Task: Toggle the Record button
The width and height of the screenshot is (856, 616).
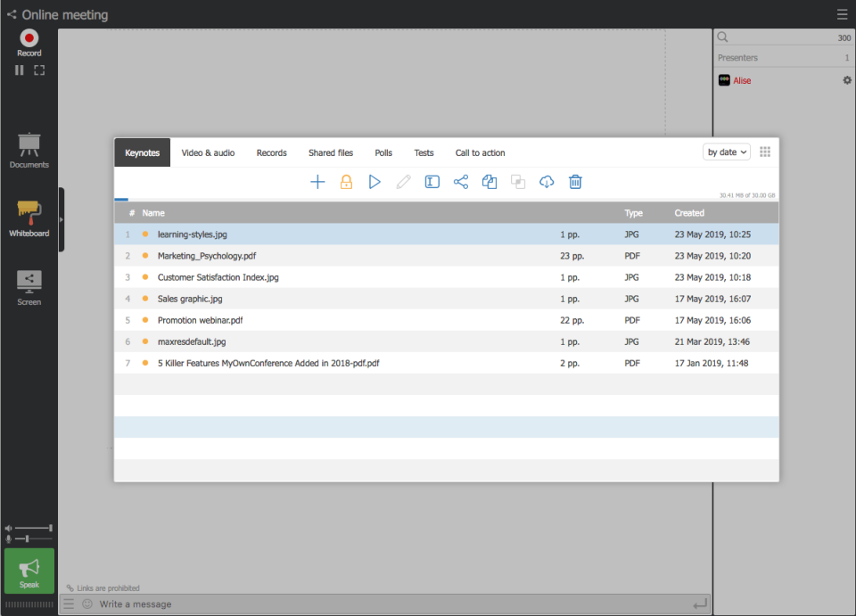Action: coord(29,41)
